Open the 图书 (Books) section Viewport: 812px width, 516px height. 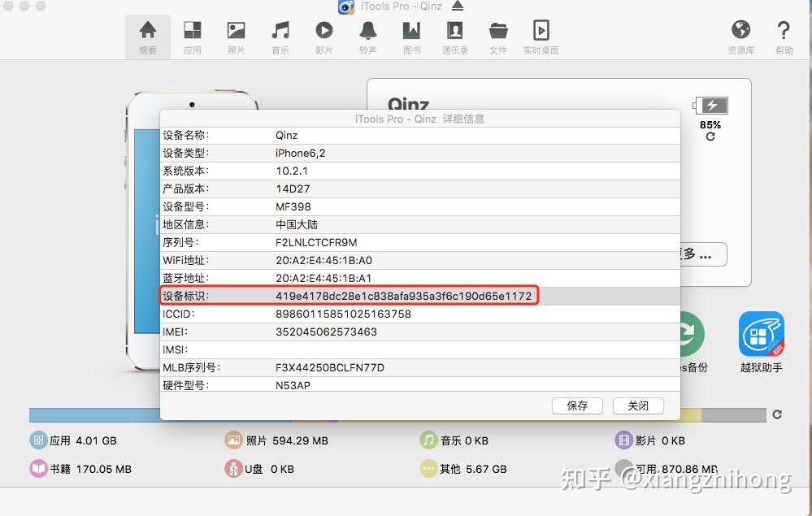click(x=411, y=37)
